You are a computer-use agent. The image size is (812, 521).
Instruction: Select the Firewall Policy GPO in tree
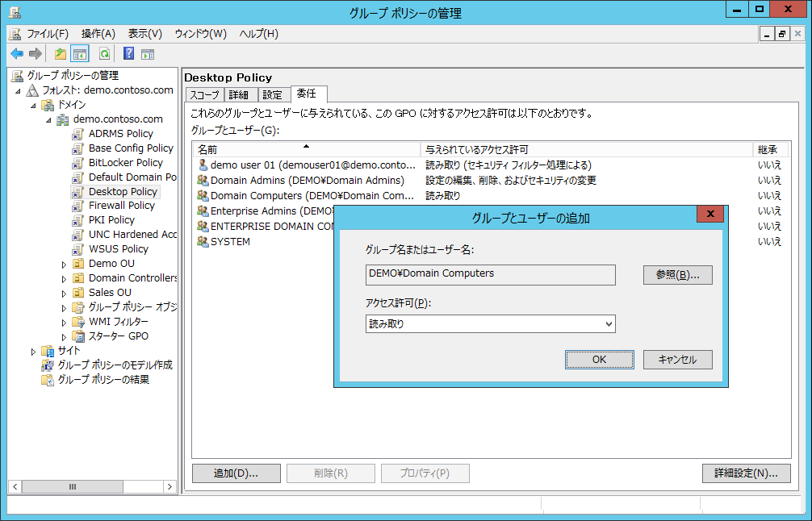click(121, 206)
